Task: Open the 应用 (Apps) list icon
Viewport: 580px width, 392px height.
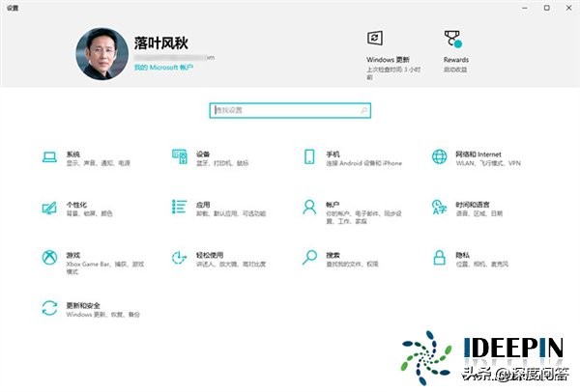Action: [180, 207]
